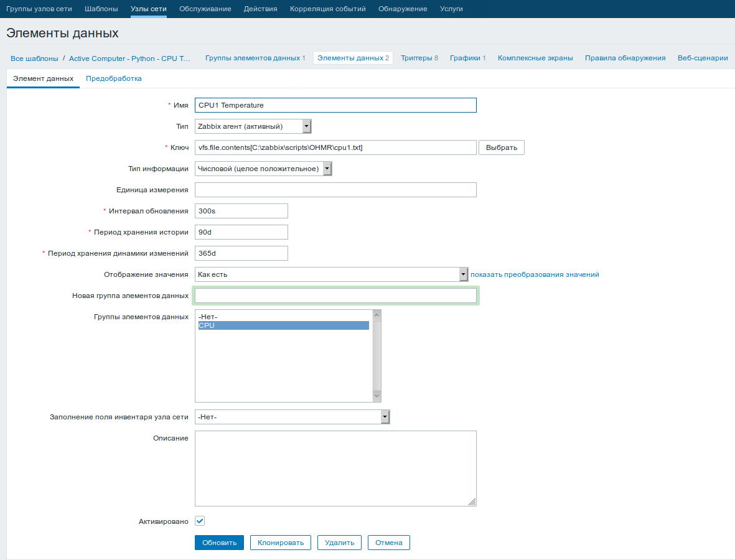Open Обнаружение menu item

(x=403, y=9)
